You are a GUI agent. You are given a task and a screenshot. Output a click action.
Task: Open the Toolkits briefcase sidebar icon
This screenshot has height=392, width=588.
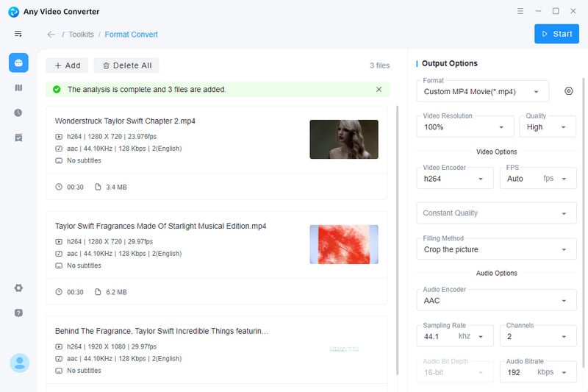tap(18, 63)
